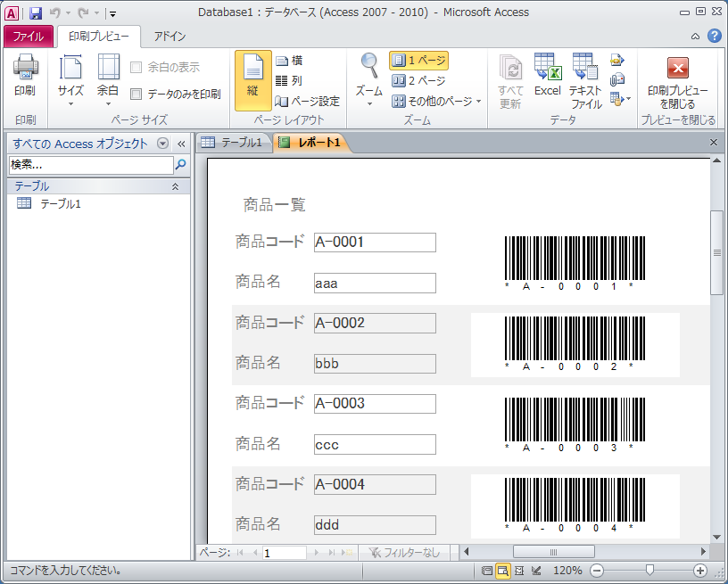The height and width of the screenshot is (584, 728).
Task: Click 印刷プレビューを閉じる button
Action: click(x=678, y=83)
